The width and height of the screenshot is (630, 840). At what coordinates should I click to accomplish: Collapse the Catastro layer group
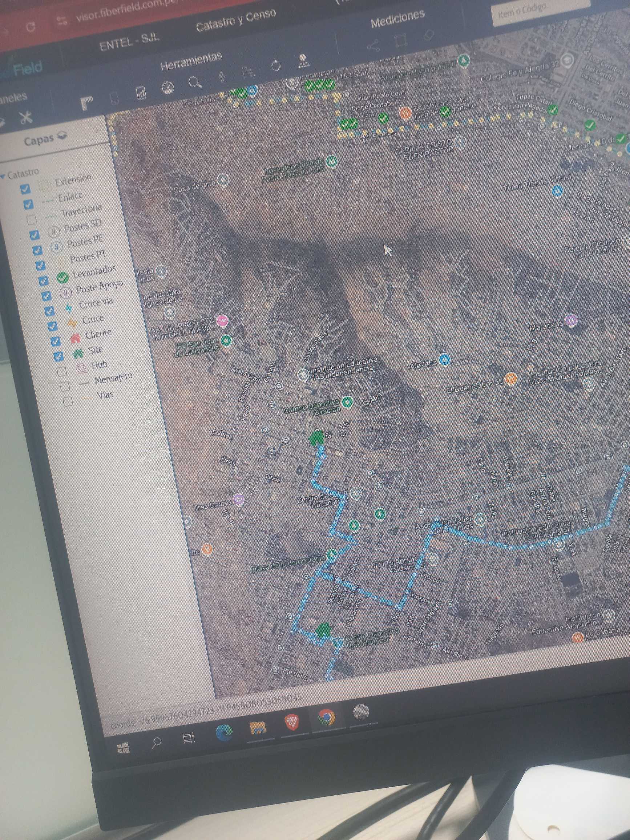pos(3,176)
